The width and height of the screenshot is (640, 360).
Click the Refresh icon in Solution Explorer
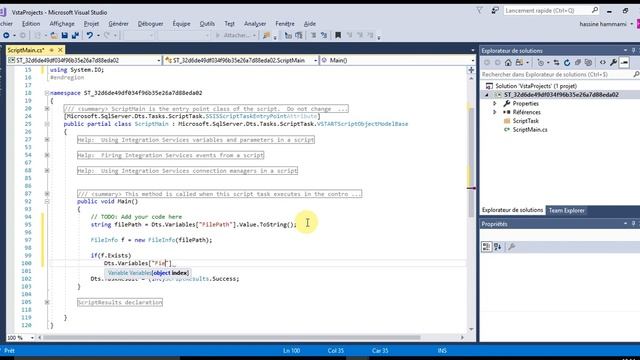click(567, 62)
